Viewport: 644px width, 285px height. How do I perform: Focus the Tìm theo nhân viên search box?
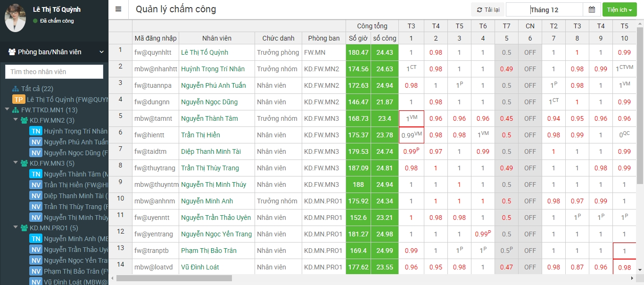[x=54, y=72]
